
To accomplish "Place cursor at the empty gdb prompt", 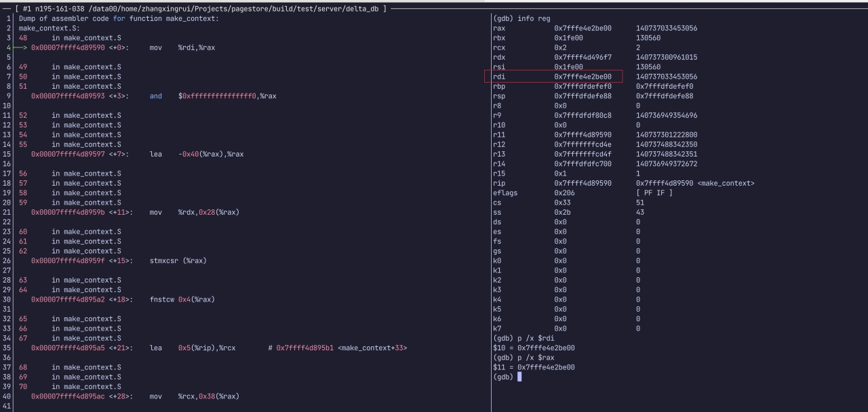I will 519,377.
